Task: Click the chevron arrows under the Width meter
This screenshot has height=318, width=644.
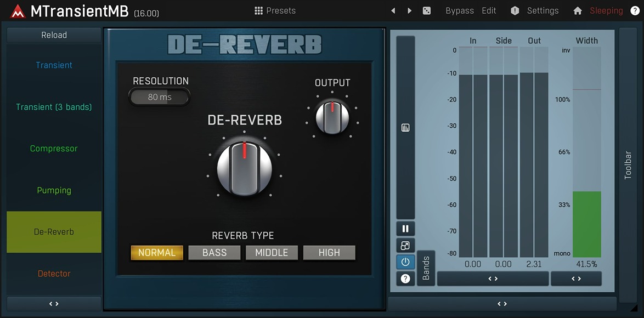Action: tap(576, 279)
